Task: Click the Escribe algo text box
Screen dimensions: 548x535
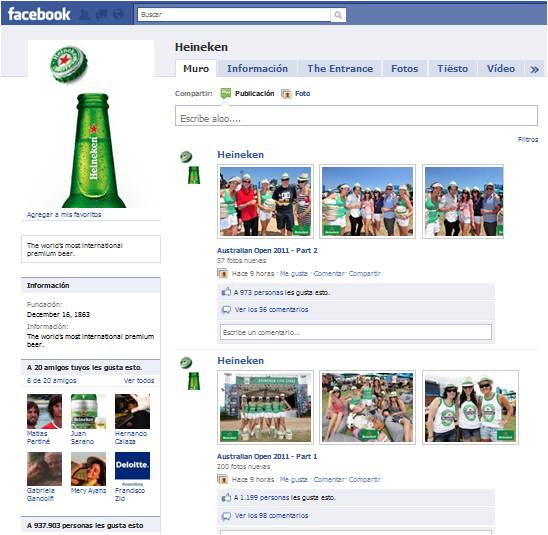Action: 356,116
